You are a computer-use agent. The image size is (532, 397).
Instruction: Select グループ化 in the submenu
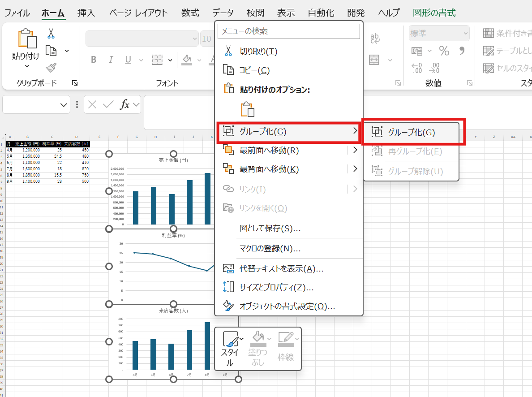(x=411, y=132)
